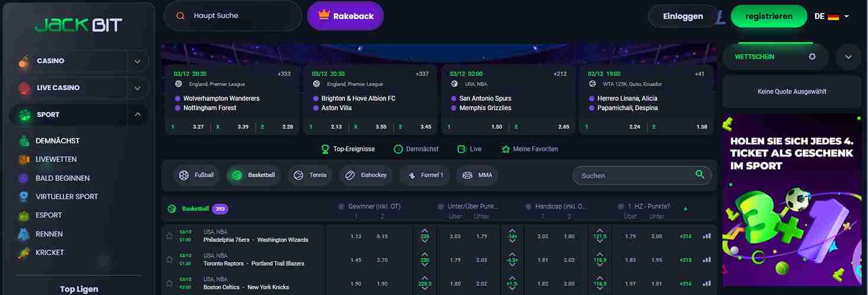The width and height of the screenshot is (868, 295).
Task: Click the crown icon on Rakeback
Action: tap(324, 15)
